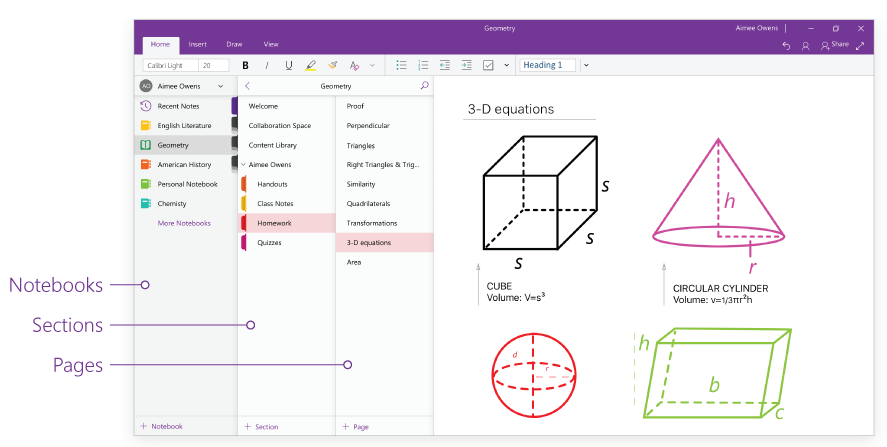Add a new Section
Viewport: 887px width, 447px height.
[x=261, y=427]
